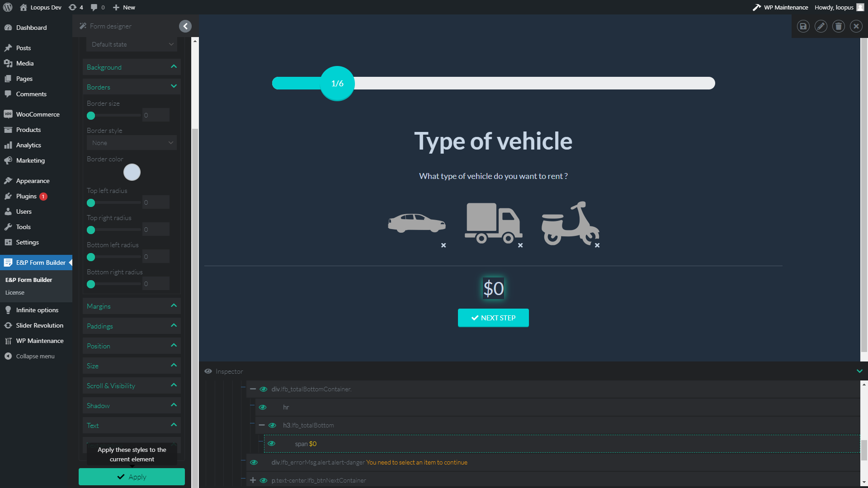Toggle visibility of span $0 element
Screen dimensions: 868x488
coord(271,444)
